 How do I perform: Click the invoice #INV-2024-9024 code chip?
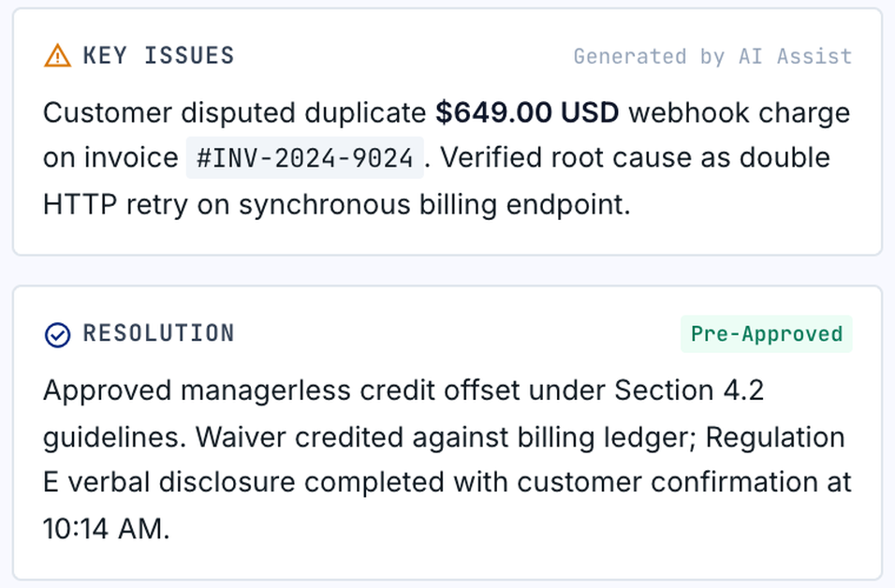pyautogui.click(x=305, y=157)
